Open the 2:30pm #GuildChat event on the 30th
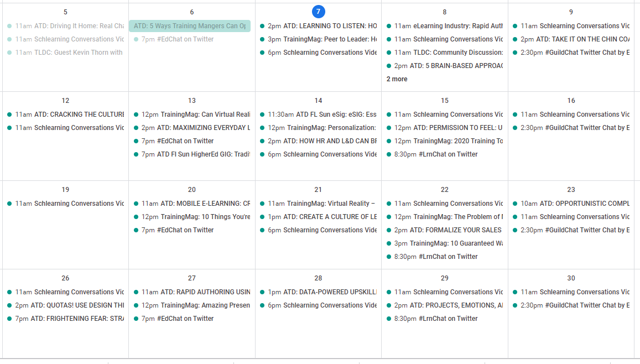Viewport: 640px width, 364px height. pyautogui.click(x=571, y=306)
